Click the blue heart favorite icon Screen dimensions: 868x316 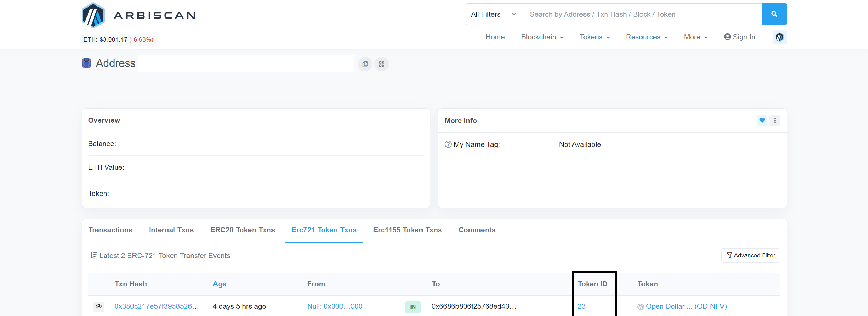pos(762,120)
